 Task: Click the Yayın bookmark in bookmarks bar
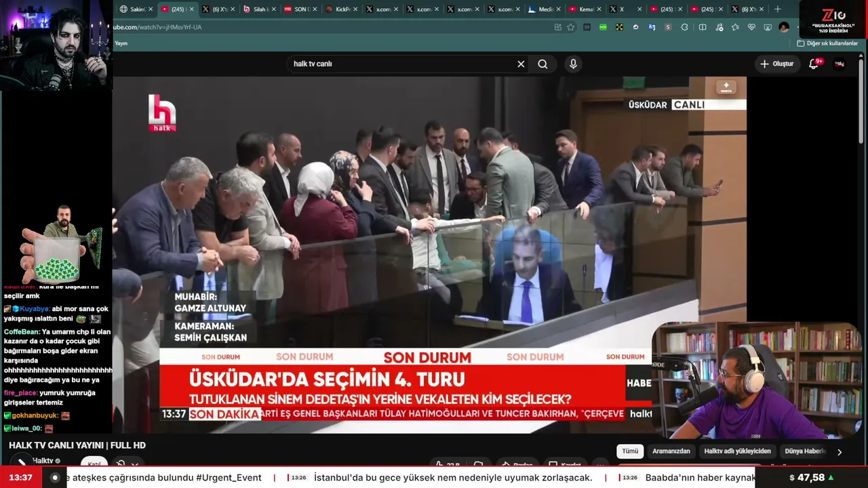[x=121, y=43]
